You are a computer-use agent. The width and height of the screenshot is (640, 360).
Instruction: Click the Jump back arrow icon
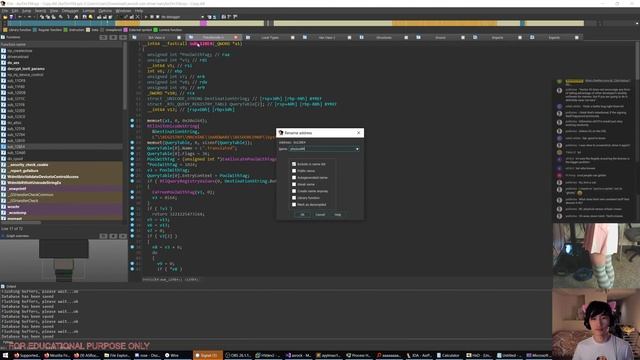pos(20,17)
